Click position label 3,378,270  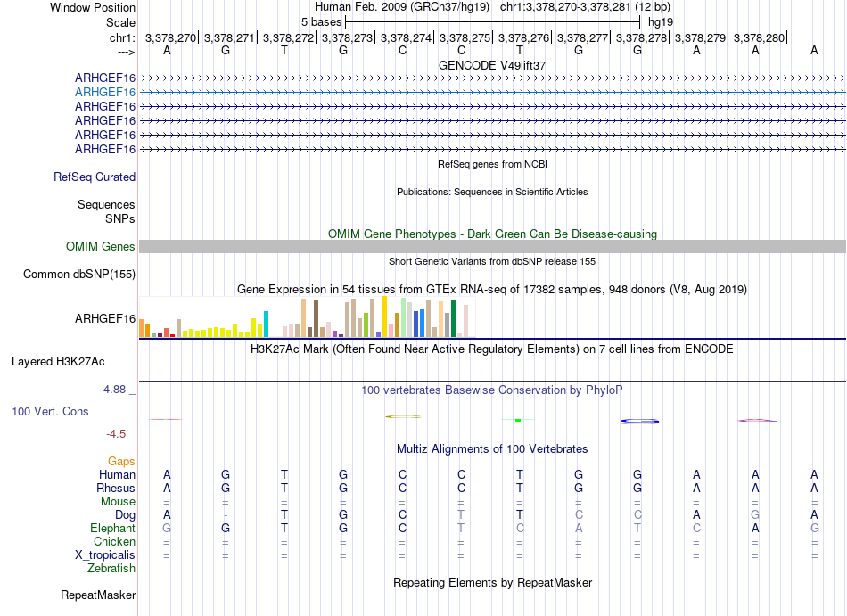[x=170, y=37]
